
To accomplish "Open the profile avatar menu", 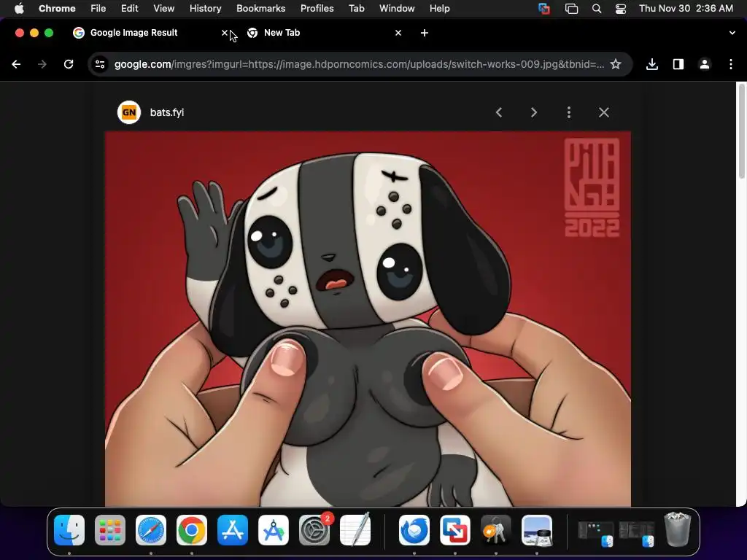I will click(x=705, y=64).
